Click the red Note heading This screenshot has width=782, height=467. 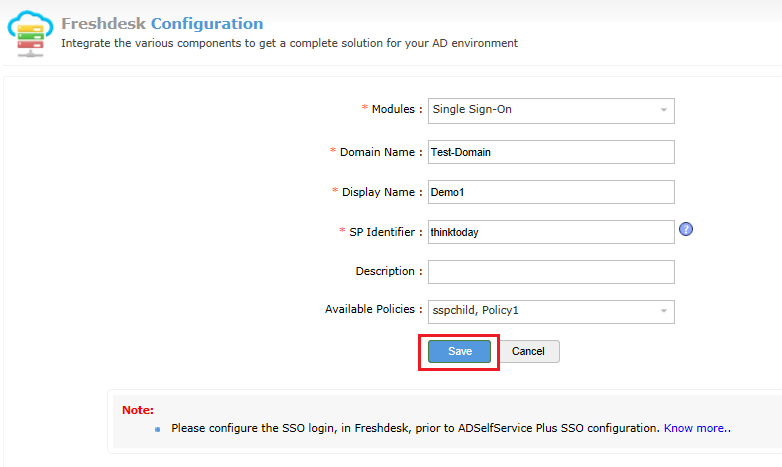click(x=138, y=410)
